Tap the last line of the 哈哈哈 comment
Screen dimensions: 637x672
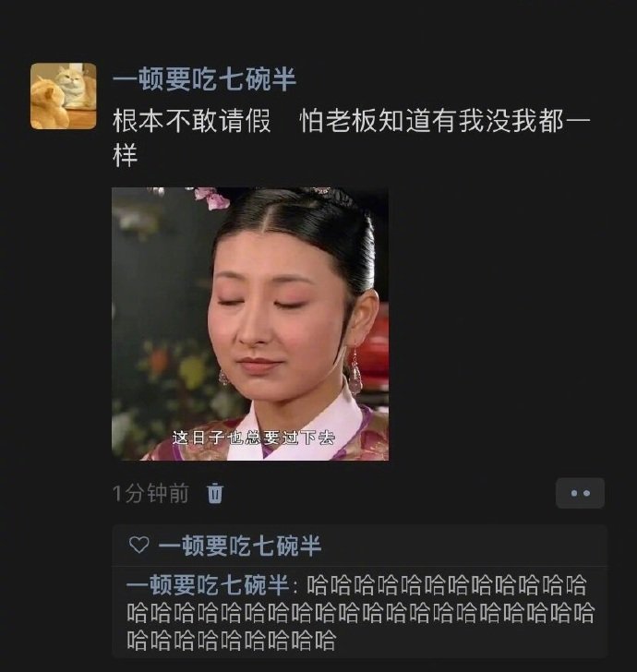click(x=232, y=641)
